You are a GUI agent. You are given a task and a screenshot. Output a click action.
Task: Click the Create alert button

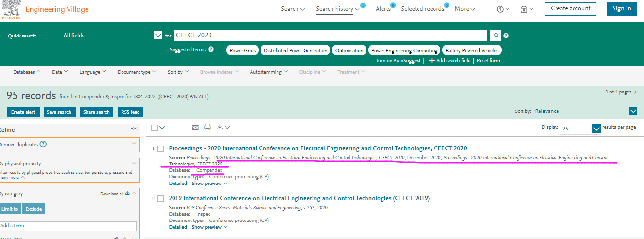click(x=24, y=112)
